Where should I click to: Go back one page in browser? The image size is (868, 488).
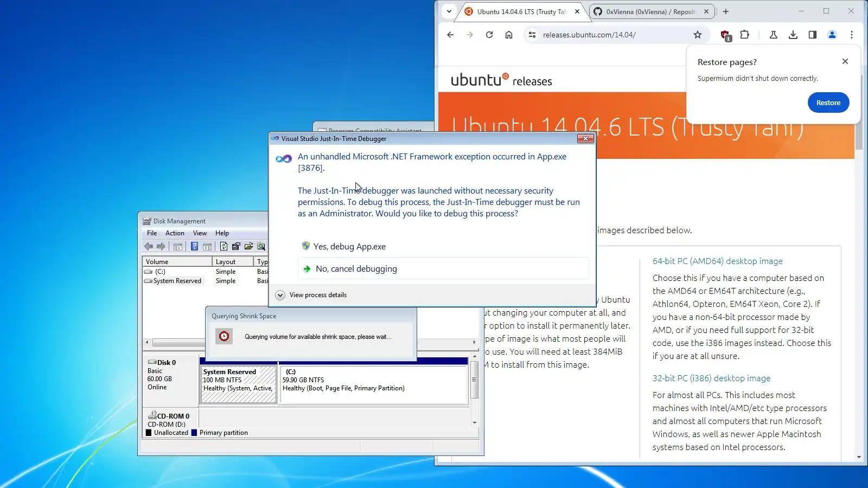(x=450, y=35)
